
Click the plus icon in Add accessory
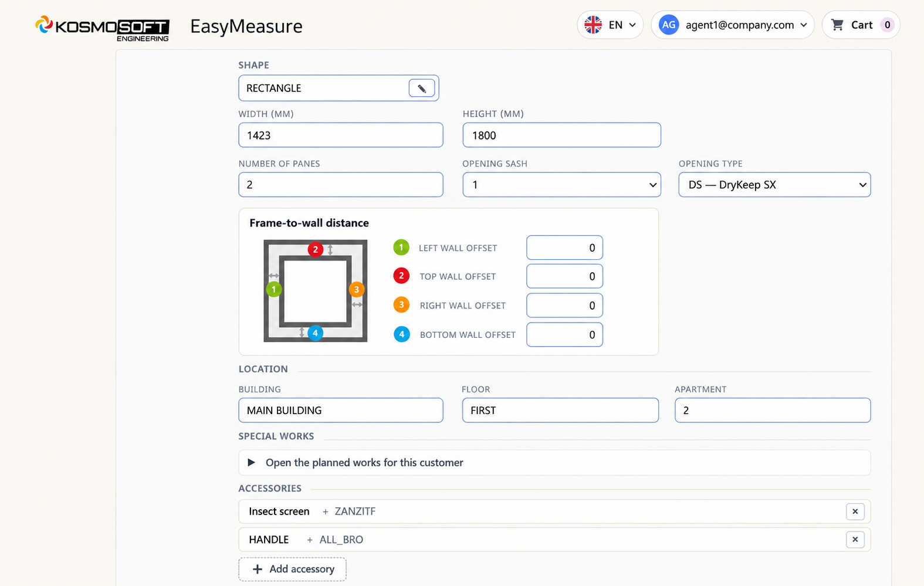click(258, 569)
